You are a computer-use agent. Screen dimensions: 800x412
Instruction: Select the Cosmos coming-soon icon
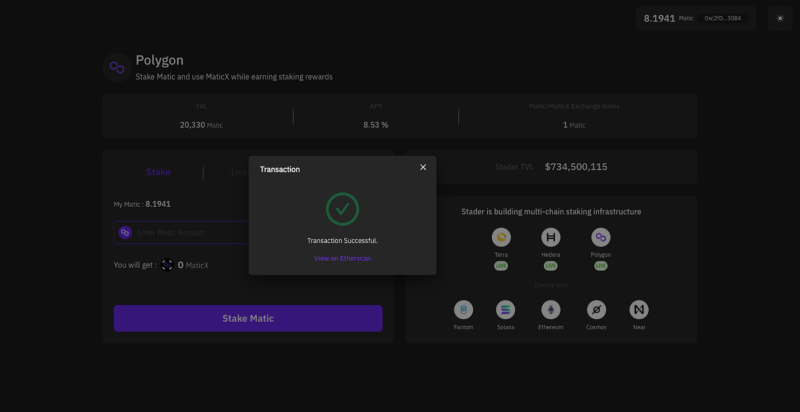(x=596, y=310)
